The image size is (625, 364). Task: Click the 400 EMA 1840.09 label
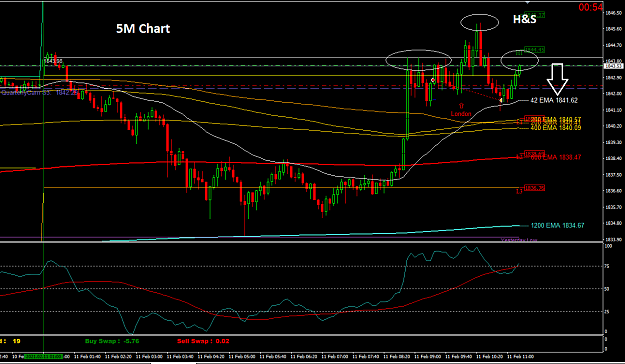[556, 128]
